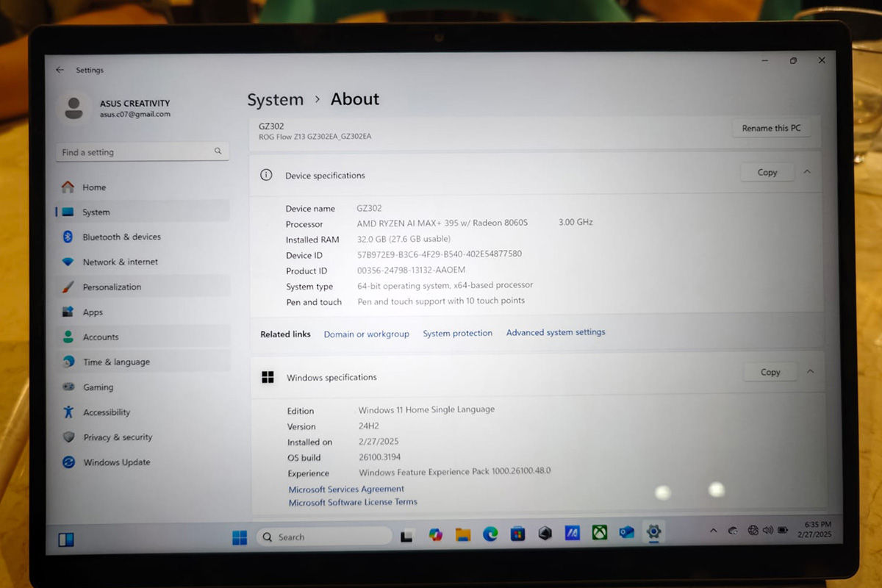
Task: Open the Xbox app on the taskbar
Action: pyautogui.click(x=599, y=532)
